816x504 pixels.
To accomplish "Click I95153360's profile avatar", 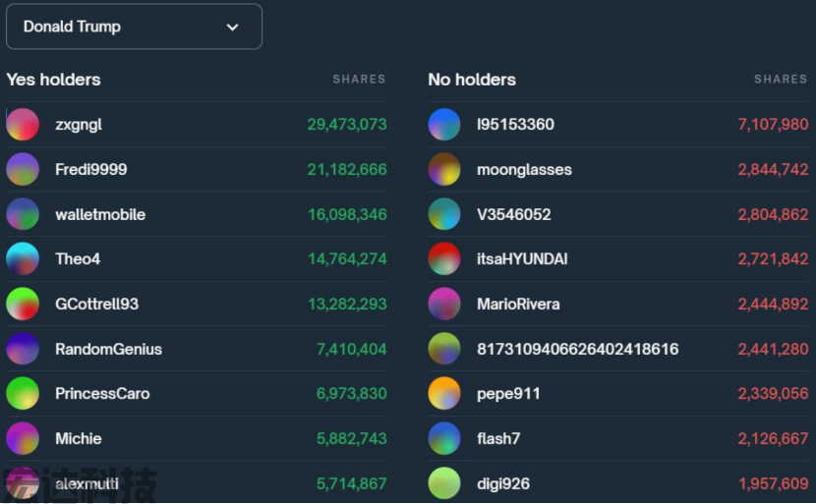I will (x=444, y=125).
